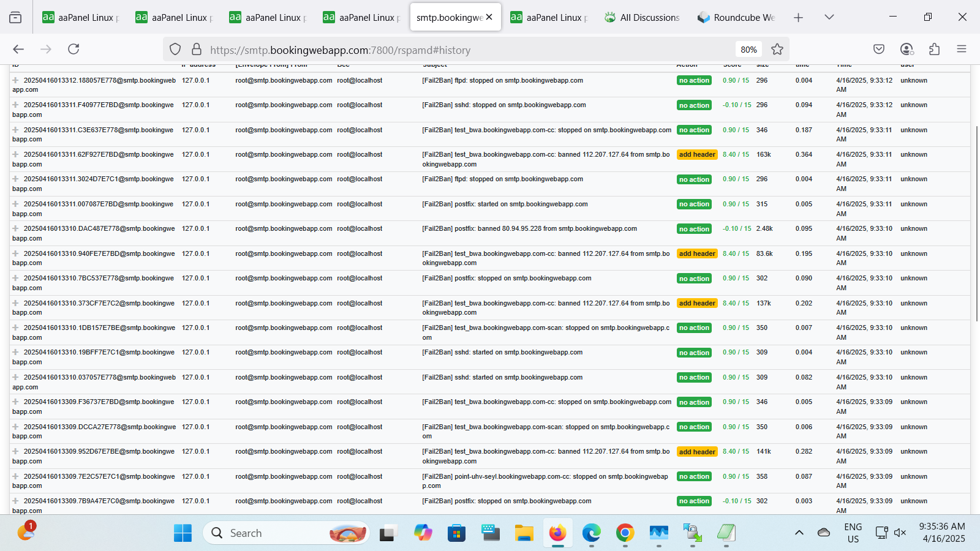Expand row 20250416013311.3024D7E7C1
The width and height of the screenshot is (980, 551).
(15, 179)
